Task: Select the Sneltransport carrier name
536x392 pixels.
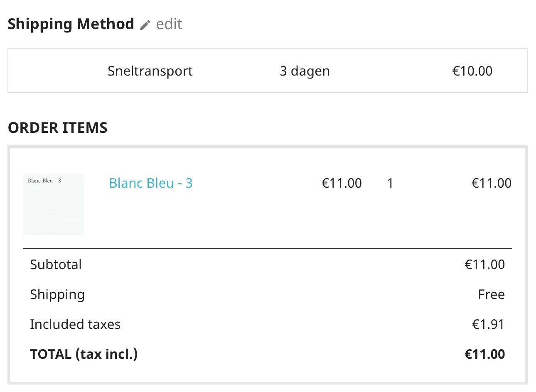Action: point(150,71)
